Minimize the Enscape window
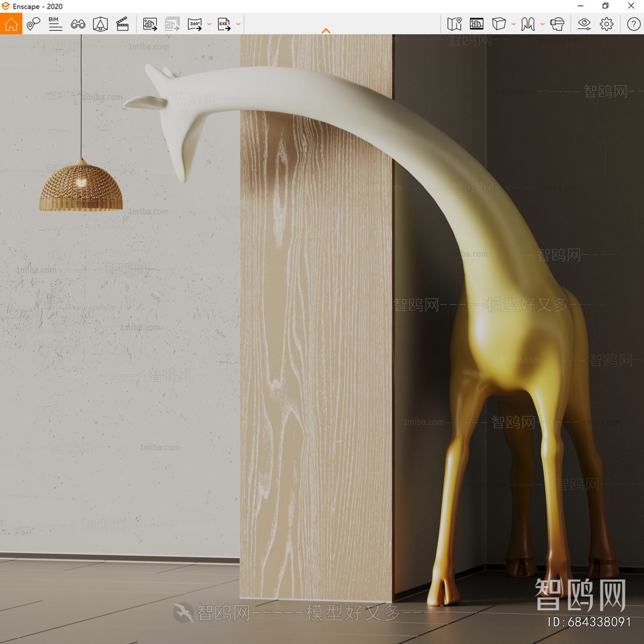This screenshot has width=644, height=644. pos(580,6)
